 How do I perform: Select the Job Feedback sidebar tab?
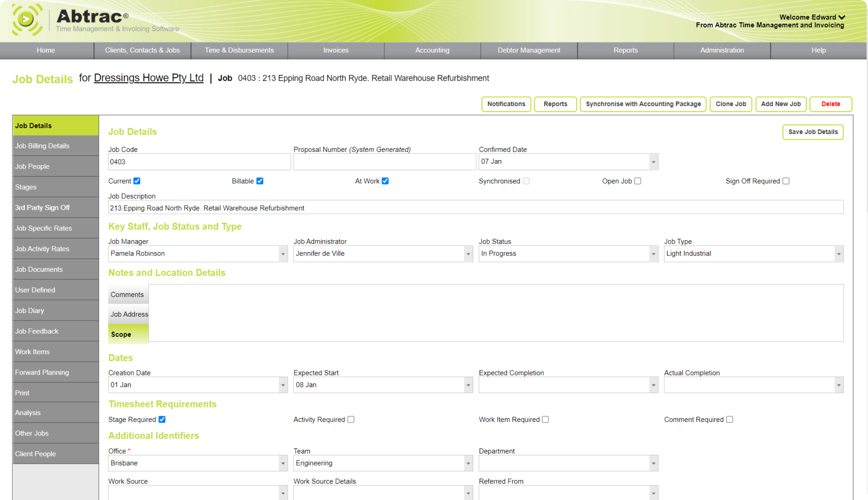pyautogui.click(x=56, y=331)
